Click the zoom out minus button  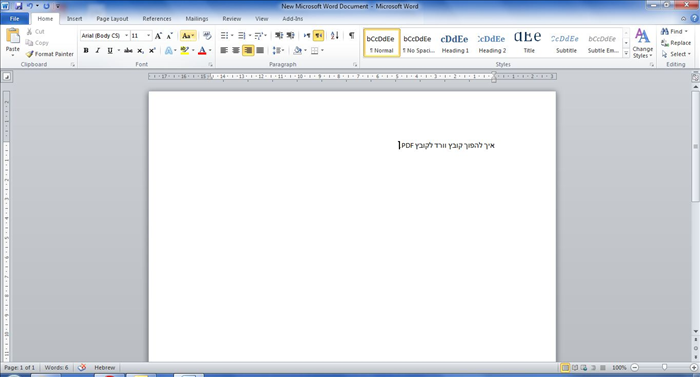(x=635, y=367)
